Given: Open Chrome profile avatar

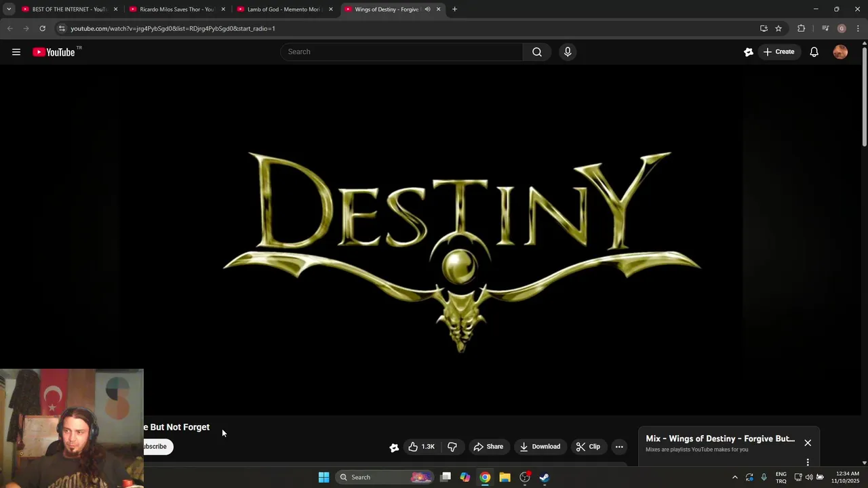Looking at the screenshot, I should click(x=842, y=28).
